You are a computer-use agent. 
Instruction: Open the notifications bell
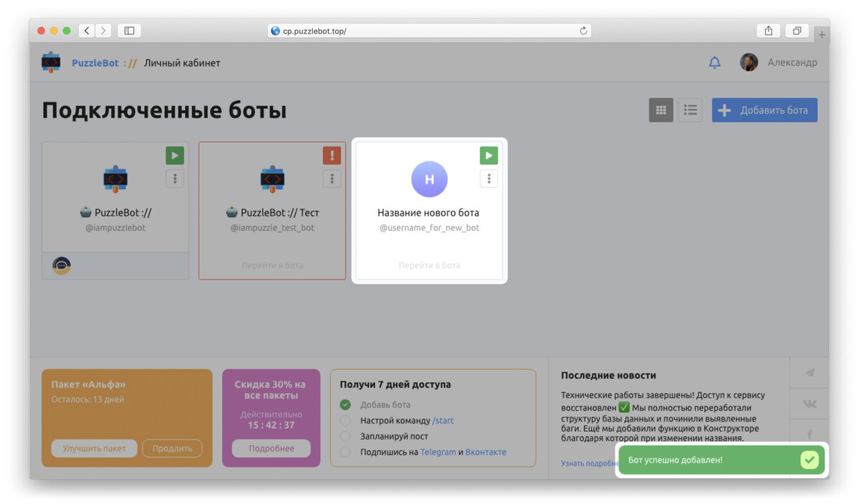click(x=715, y=62)
